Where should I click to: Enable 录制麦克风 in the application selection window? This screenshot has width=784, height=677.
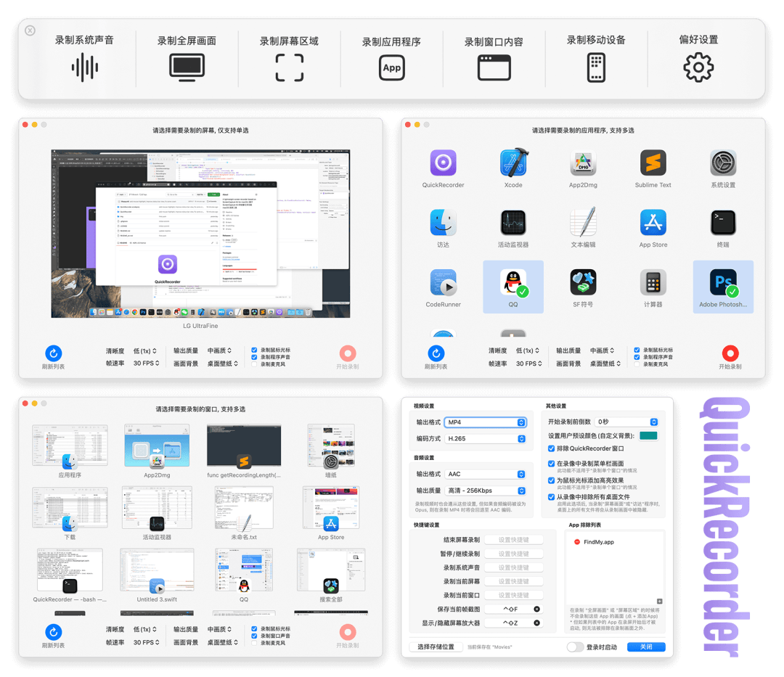[637, 364]
